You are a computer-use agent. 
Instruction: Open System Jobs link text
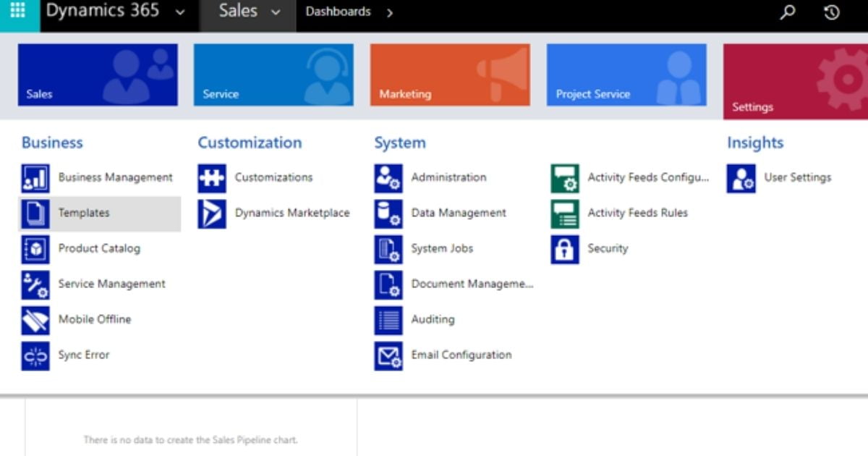pos(442,248)
